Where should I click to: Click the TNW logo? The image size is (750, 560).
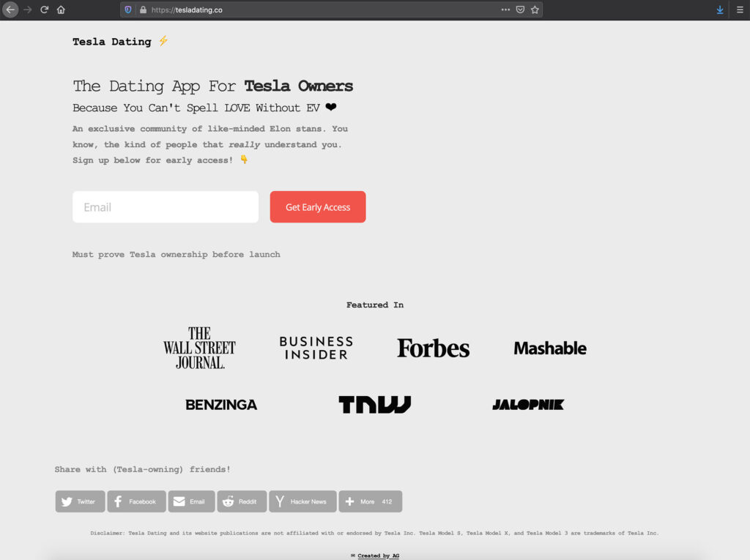click(x=374, y=405)
